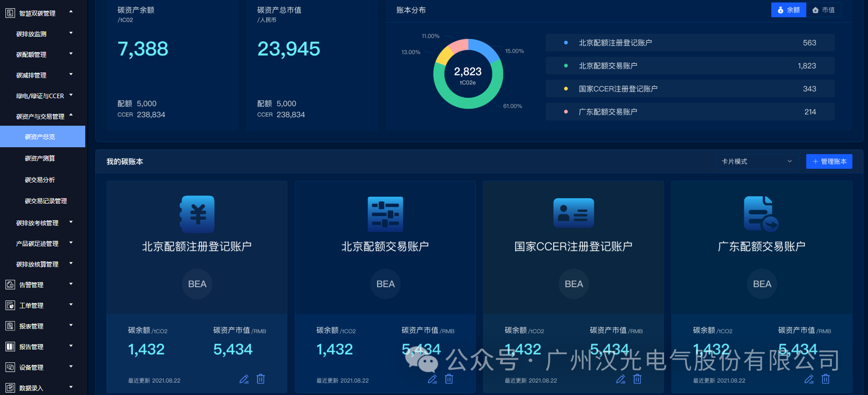Click the ID card icon of 国家CCER注册登记账户
Viewport: 868px width, 395px height.
[x=573, y=213]
